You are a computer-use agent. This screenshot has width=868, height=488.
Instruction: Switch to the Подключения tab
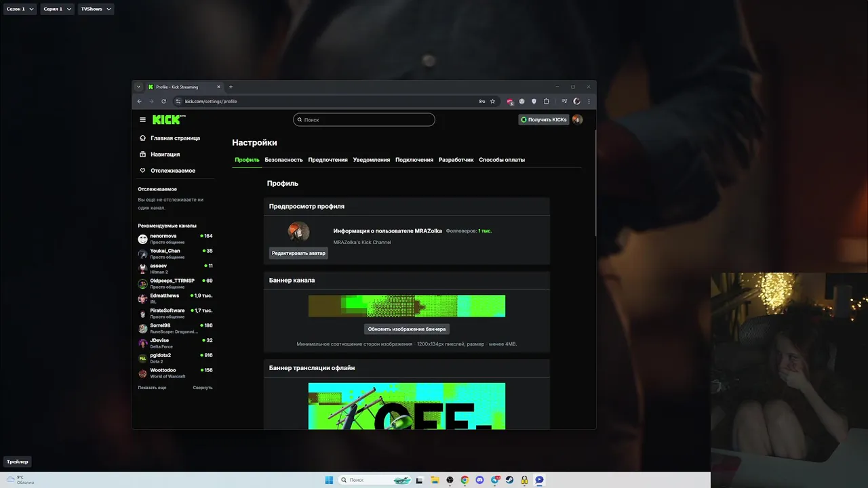click(414, 160)
